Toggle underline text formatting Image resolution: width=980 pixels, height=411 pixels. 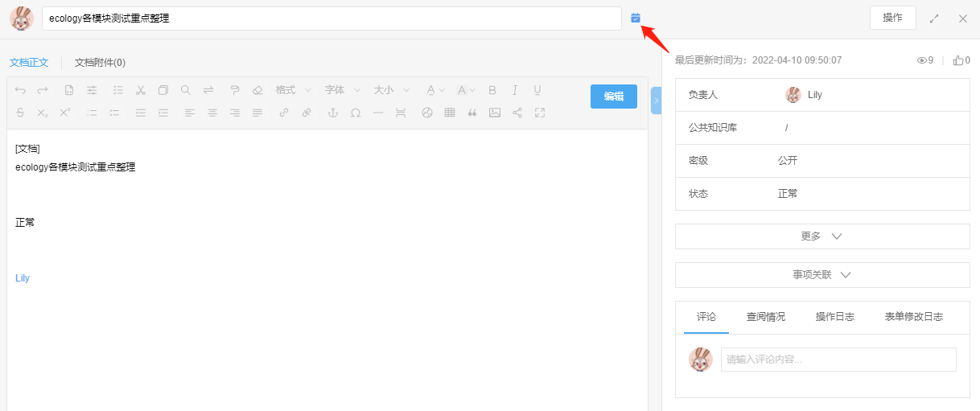[x=537, y=90]
